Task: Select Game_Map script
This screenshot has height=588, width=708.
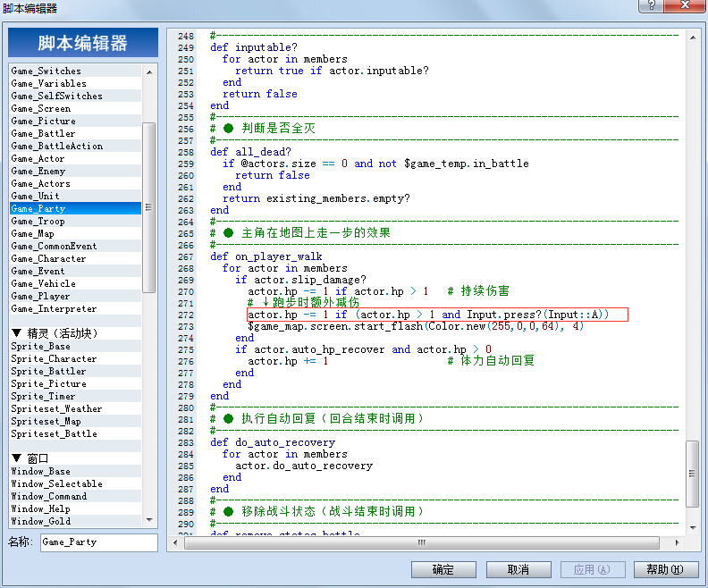Action: (75, 234)
